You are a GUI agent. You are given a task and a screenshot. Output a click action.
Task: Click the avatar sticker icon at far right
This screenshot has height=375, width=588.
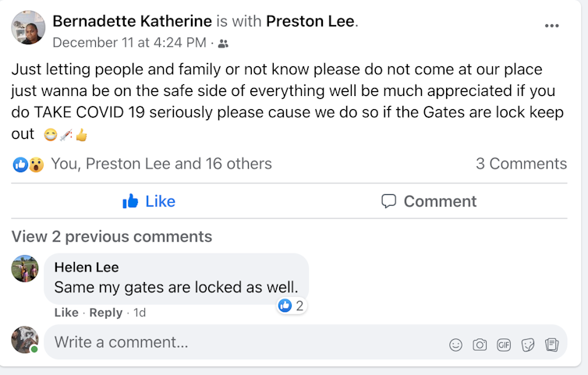pyautogui.click(x=552, y=344)
